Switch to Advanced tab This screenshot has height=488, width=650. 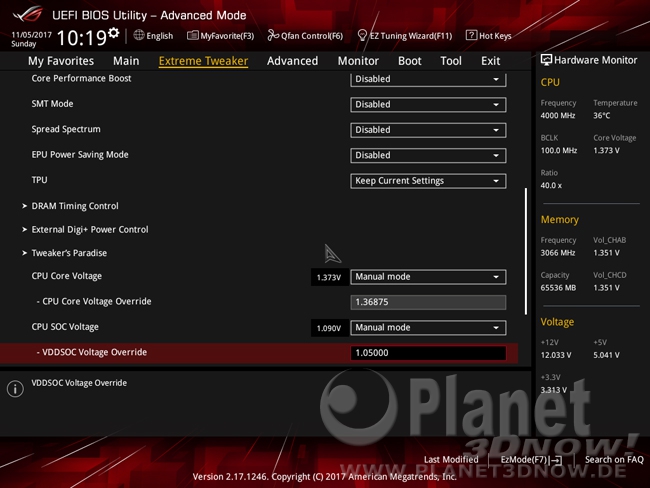(x=292, y=61)
